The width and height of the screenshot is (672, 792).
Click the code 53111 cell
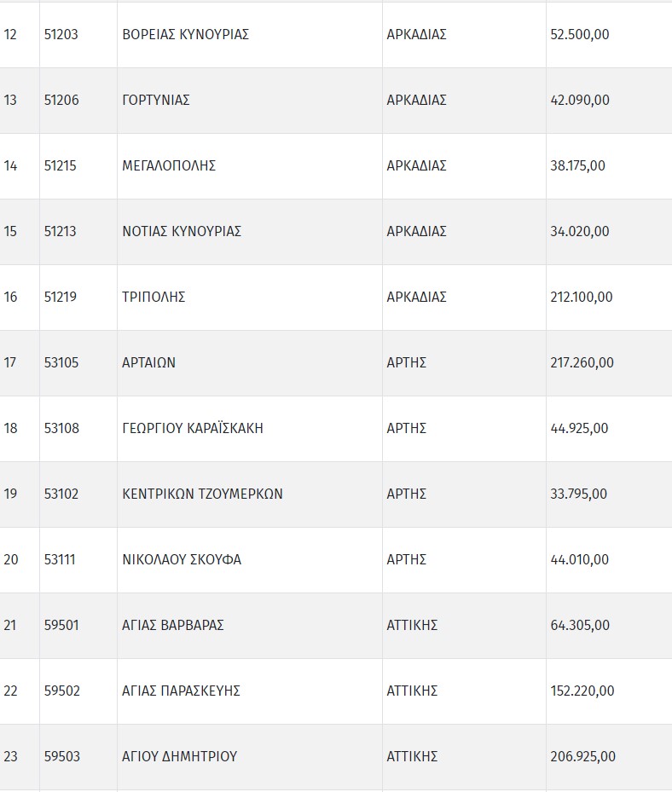[x=61, y=560]
